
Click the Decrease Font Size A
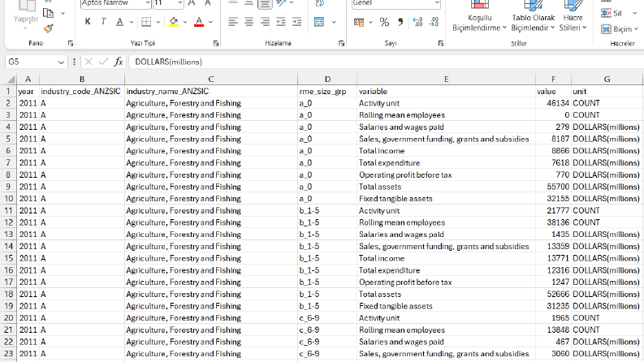[208, 3]
